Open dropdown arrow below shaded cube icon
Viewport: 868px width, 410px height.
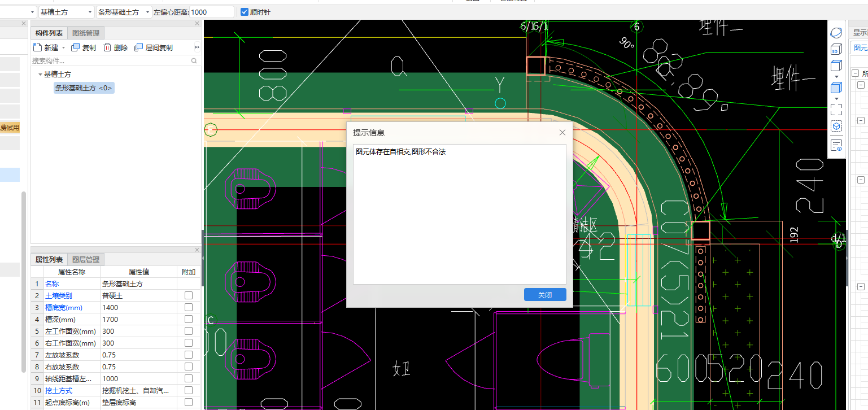[836, 98]
